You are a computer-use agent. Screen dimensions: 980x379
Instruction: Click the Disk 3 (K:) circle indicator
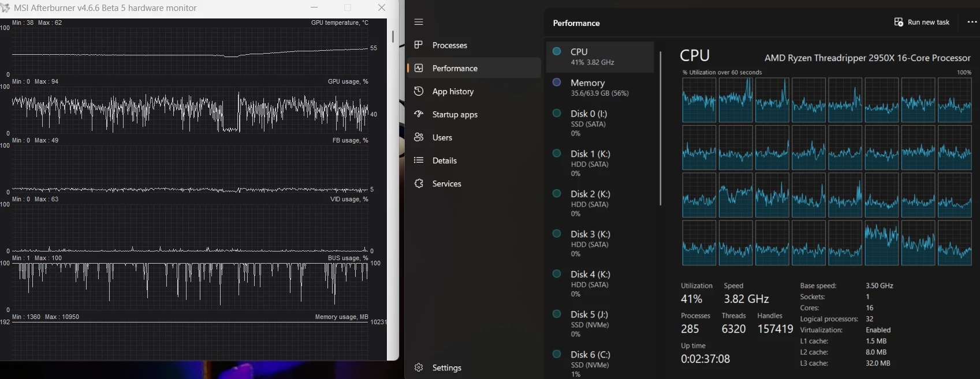[x=557, y=234]
